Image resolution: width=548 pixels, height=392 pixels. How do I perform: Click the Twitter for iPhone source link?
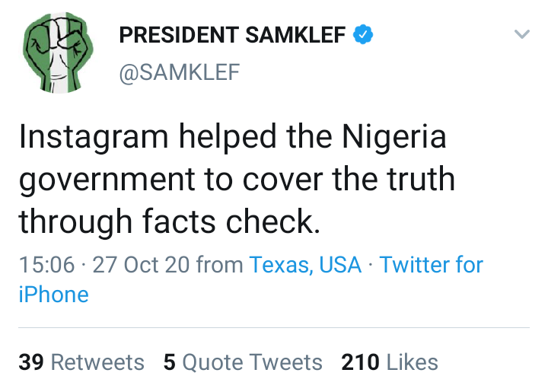[431, 265]
